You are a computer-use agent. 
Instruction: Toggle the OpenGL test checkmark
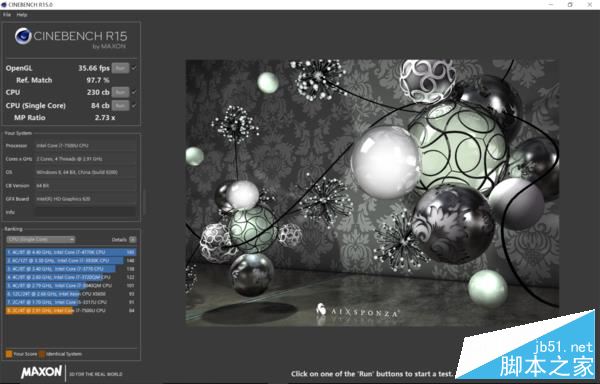[134, 68]
